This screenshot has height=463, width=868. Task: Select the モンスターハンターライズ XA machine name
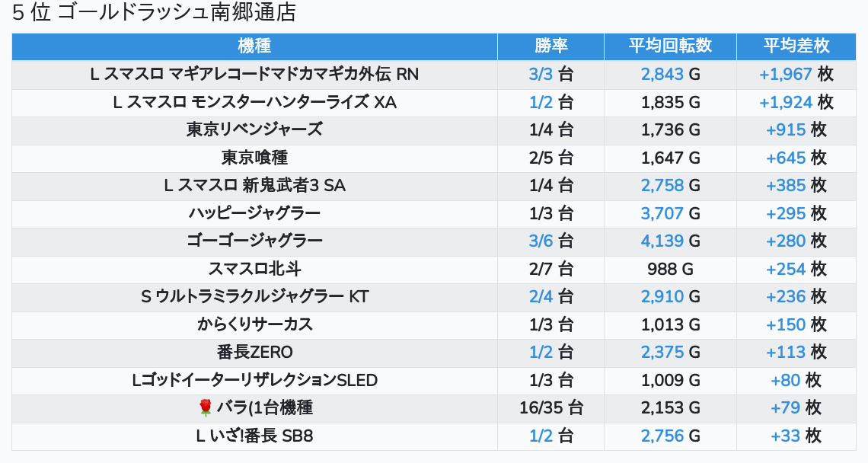(254, 102)
